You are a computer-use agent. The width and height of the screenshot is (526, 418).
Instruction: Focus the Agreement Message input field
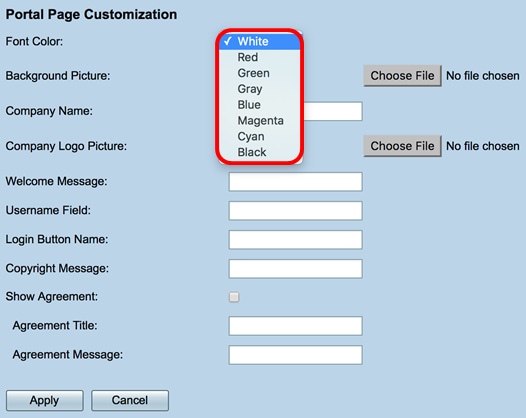tap(296, 355)
